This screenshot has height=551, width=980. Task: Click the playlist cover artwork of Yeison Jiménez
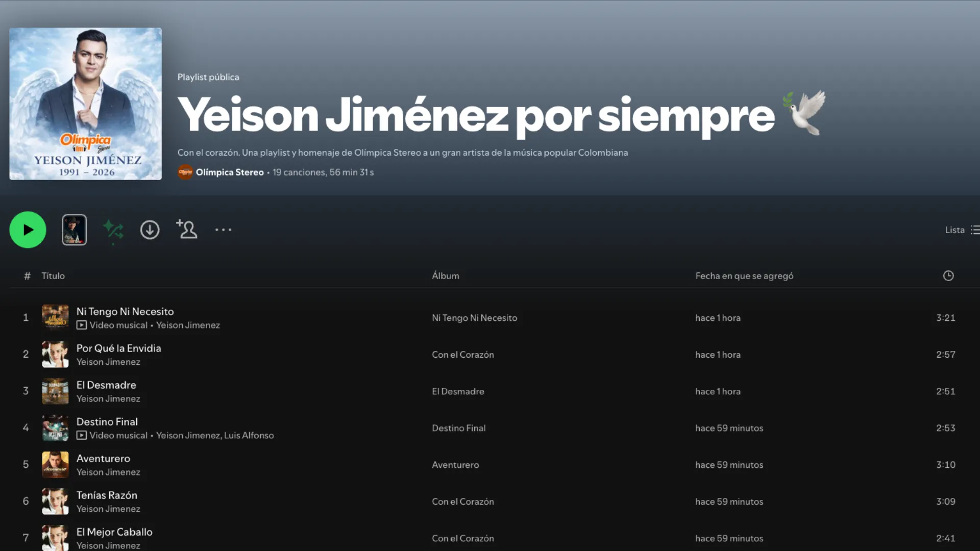click(85, 104)
